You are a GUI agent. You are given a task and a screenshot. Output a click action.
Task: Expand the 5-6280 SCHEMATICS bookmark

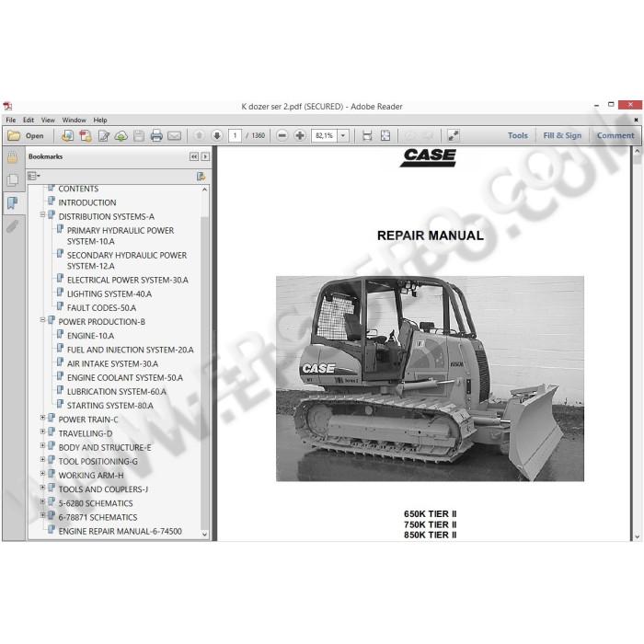pyautogui.click(x=42, y=501)
